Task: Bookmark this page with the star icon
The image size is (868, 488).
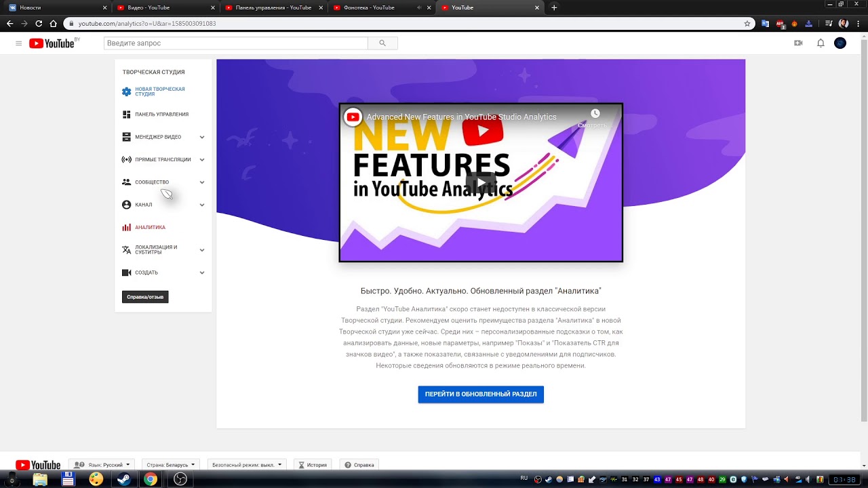Action: [747, 23]
